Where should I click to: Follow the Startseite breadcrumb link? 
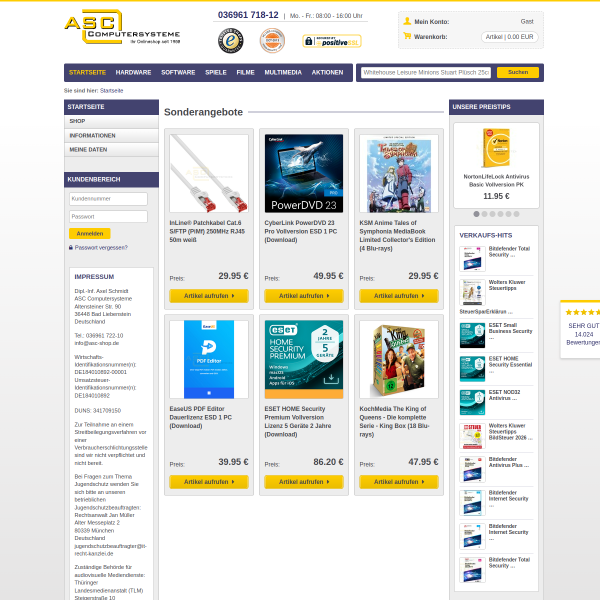point(111,91)
